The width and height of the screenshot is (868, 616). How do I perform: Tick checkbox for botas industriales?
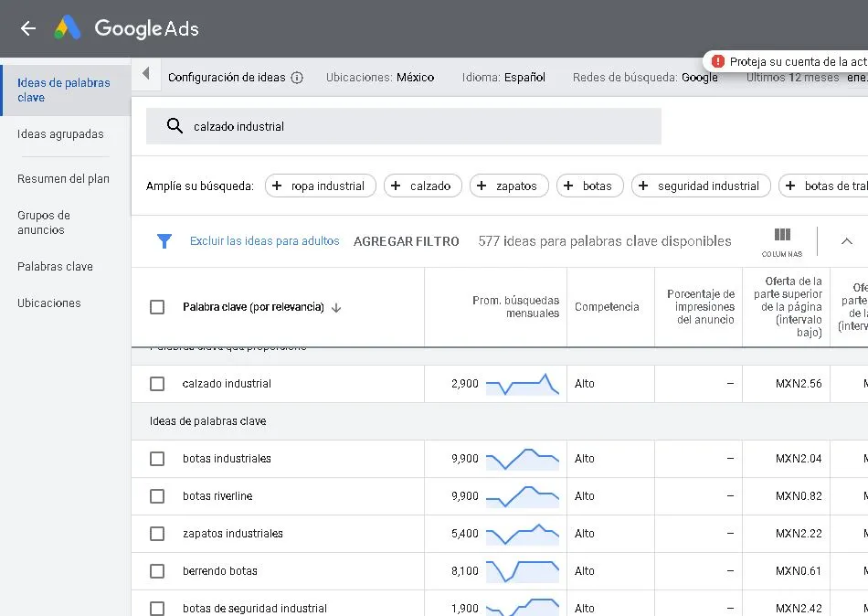157,459
